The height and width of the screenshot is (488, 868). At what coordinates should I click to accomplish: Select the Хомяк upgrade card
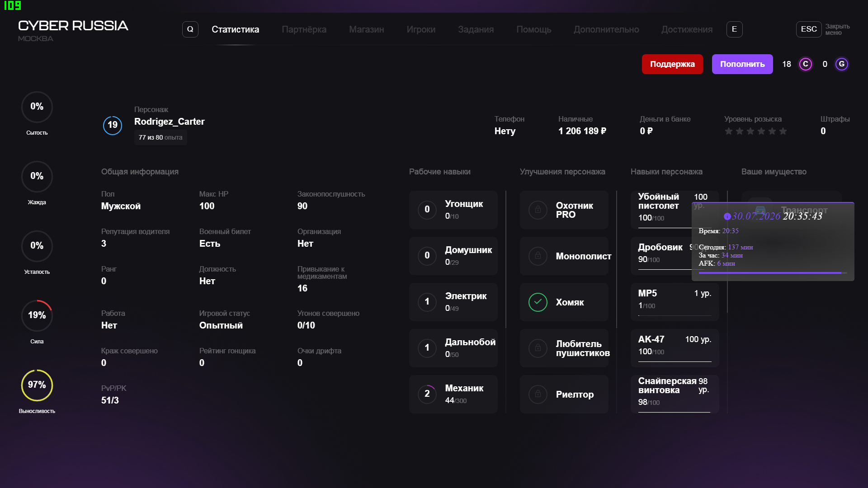point(564,302)
